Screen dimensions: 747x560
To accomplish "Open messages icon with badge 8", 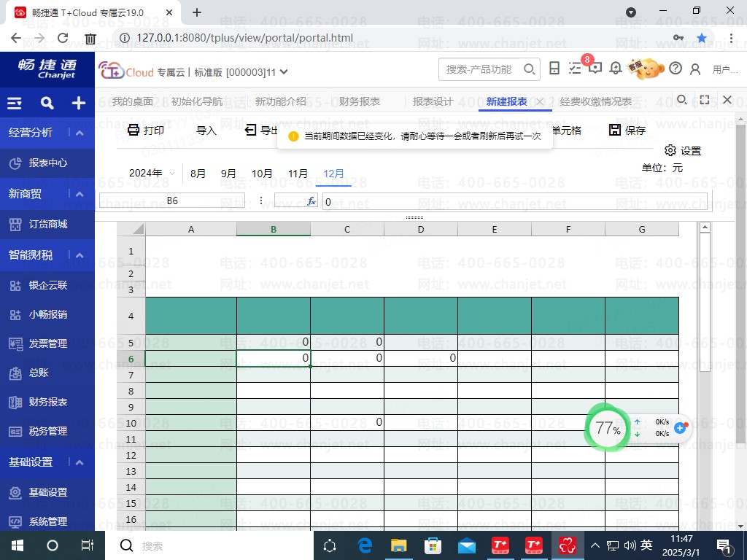I will point(595,69).
